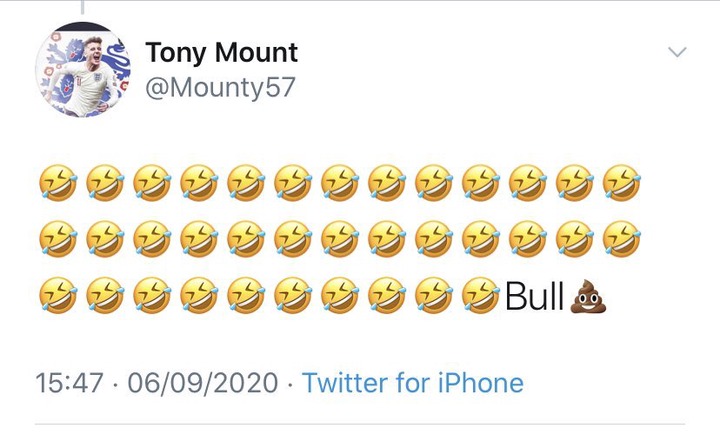Click the last laughing emoji in top row
Image resolution: width=720 pixels, height=435 pixels.
623,184
